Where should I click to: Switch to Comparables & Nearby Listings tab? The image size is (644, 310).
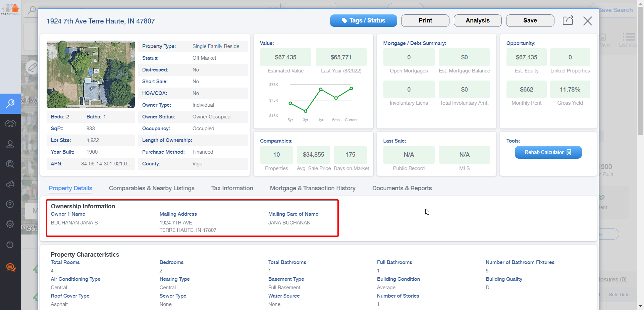(152, 188)
